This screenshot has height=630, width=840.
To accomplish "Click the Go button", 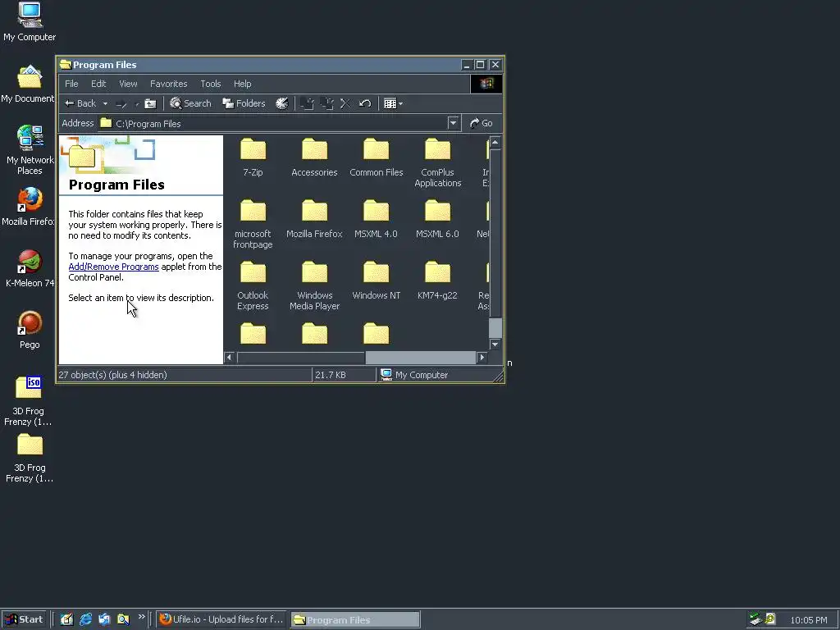I will click(481, 123).
